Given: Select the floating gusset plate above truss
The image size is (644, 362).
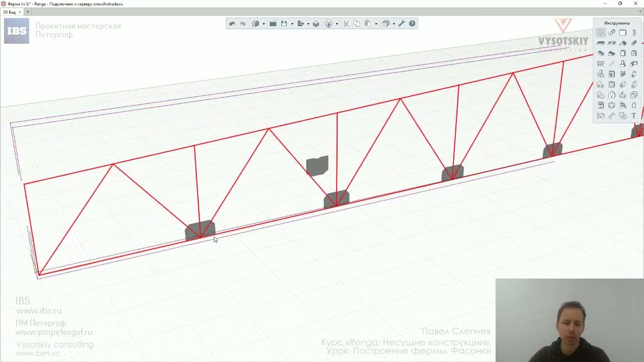Looking at the screenshot, I should (317, 166).
